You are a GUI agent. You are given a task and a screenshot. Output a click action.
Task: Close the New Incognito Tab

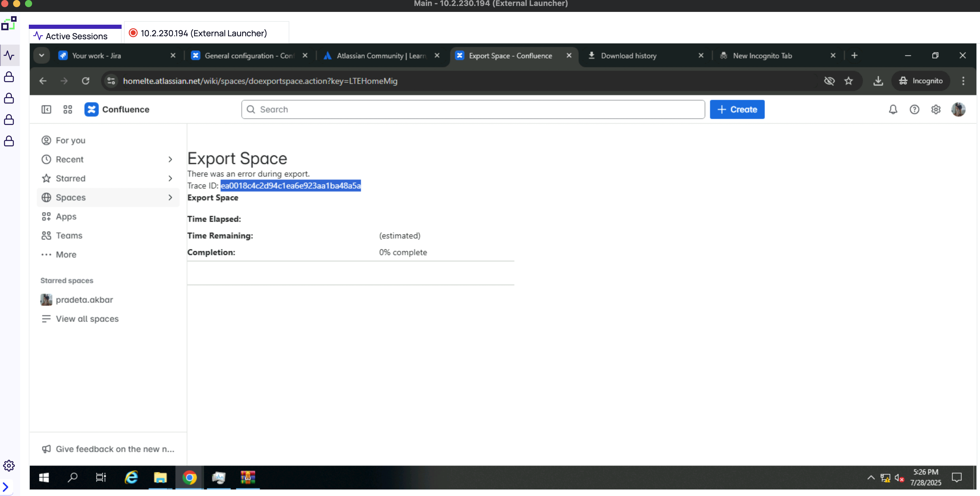coord(833,56)
